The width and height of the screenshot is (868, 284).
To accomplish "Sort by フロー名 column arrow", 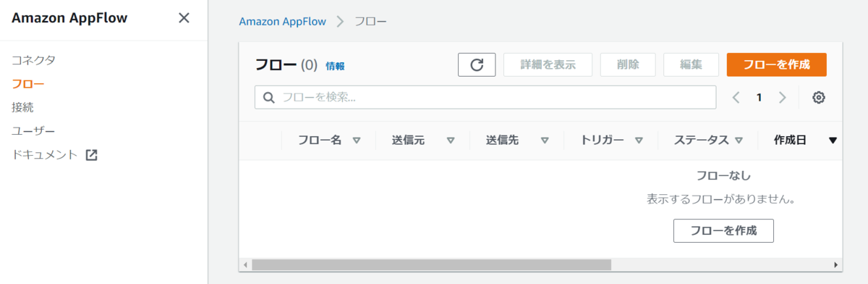I will (357, 141).
